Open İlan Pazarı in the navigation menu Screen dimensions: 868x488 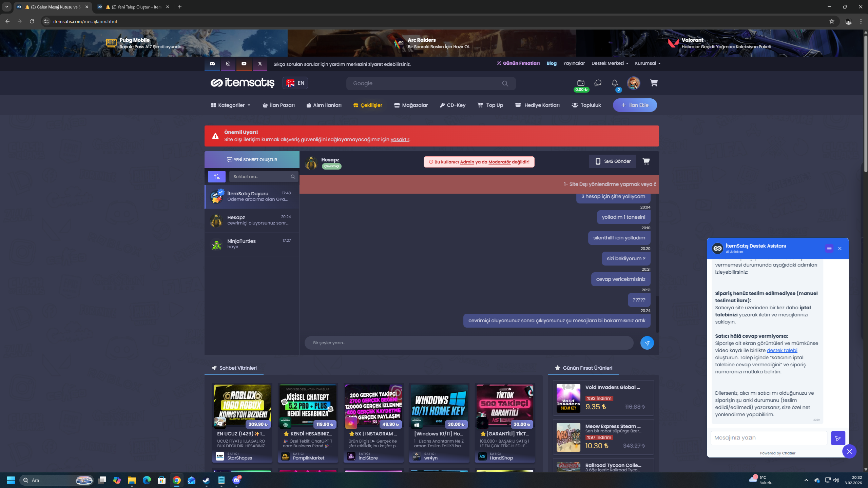pos(279,105)
